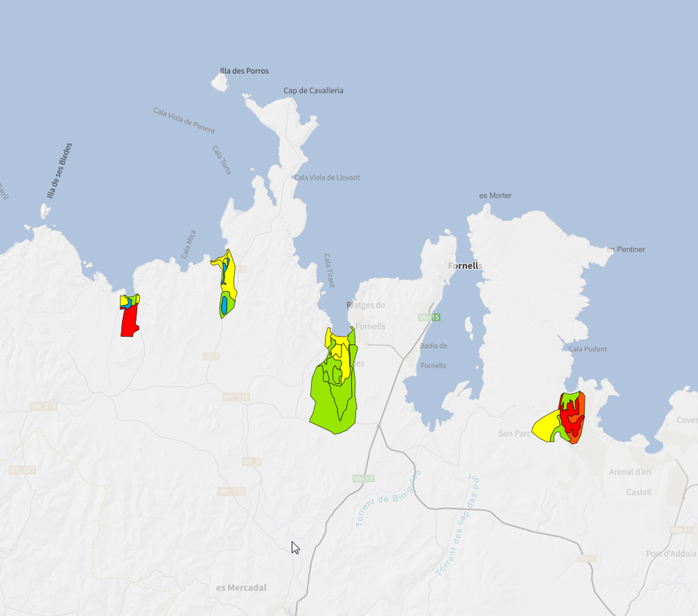Viewport: 698px width, 616px height.
Task: Click the Cala Viola de Llevant label
Action: [326, 178]
